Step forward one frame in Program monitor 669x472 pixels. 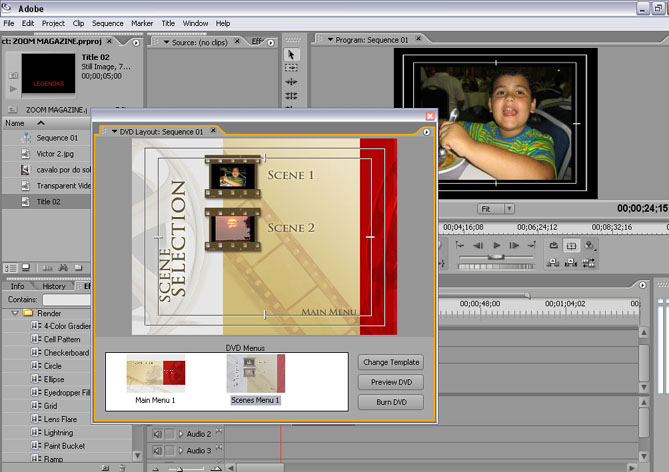[x=514, y=245]
